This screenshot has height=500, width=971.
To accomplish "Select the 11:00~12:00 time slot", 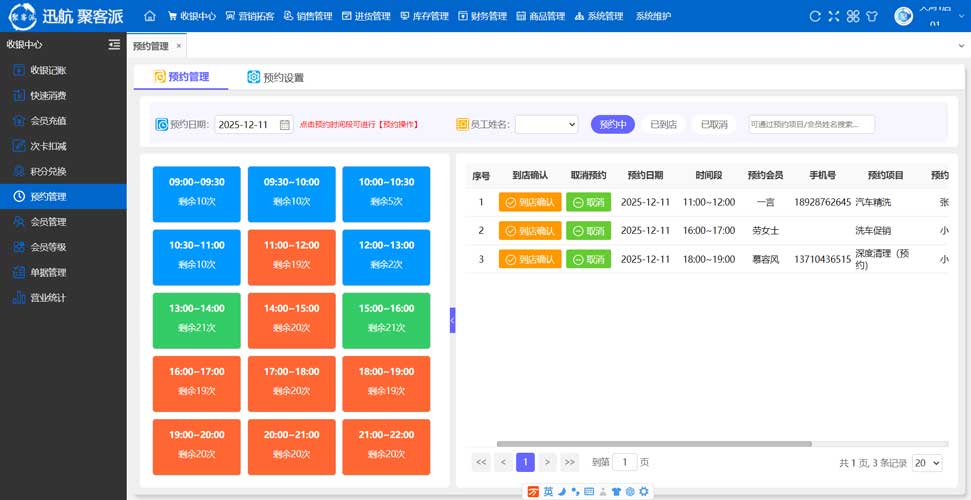I will [x=292, y=257].
